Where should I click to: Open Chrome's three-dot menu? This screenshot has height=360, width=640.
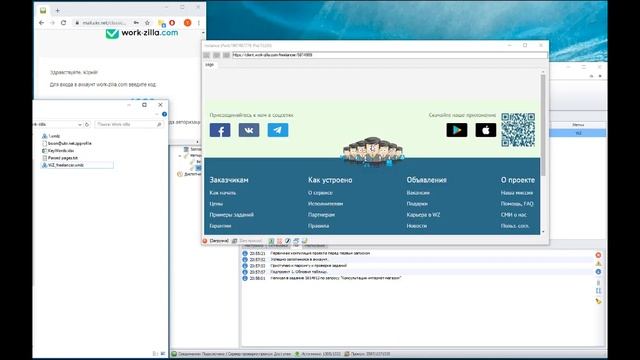click(x=199, y=23)
